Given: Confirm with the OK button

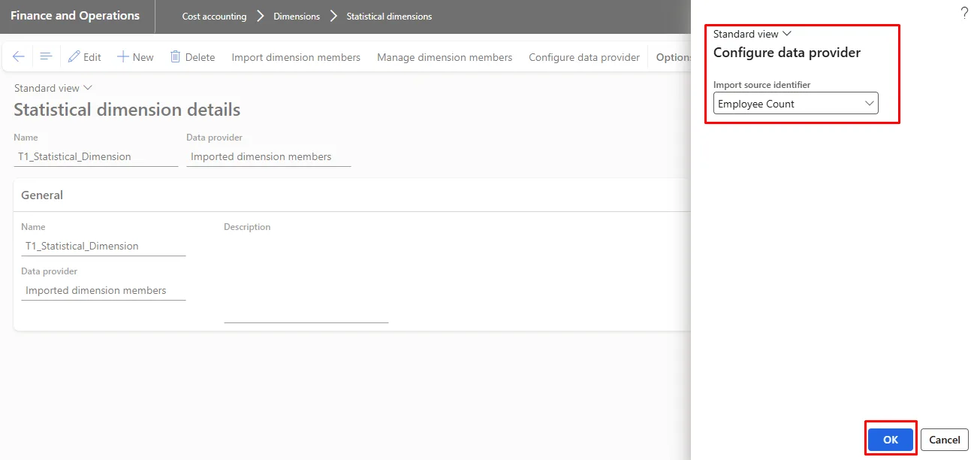Looking at the screenshot, I should point(891,440).
